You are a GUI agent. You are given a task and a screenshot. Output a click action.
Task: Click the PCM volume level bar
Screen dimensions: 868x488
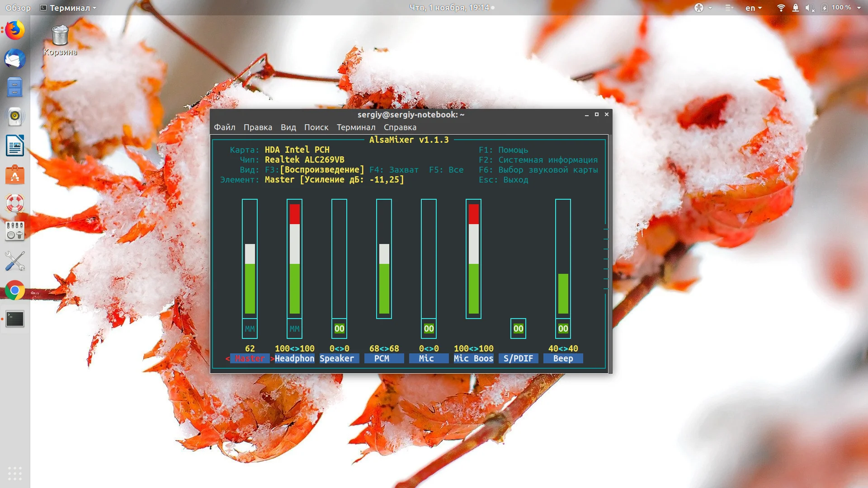pyautogui.click(x=384, y=278)
